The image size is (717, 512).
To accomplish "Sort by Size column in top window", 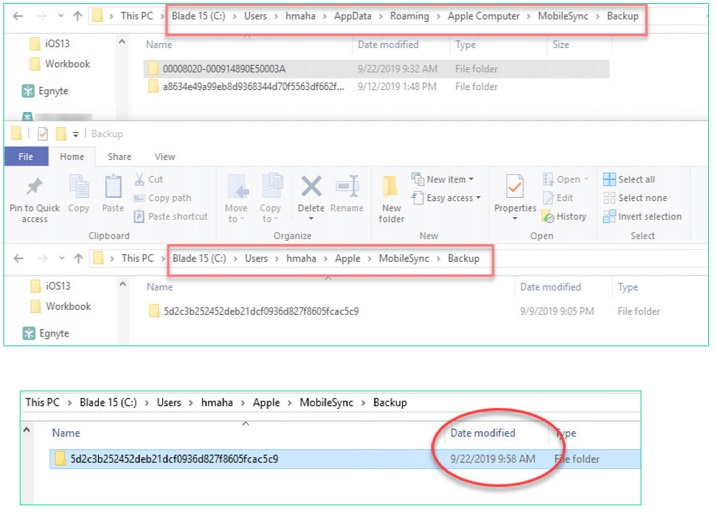I will point(561,44).
